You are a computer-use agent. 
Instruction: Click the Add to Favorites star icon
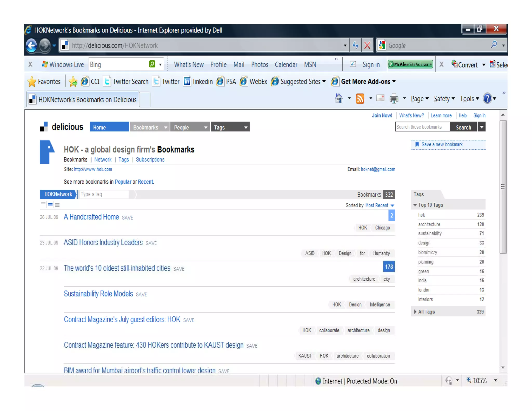pos(73,82)
